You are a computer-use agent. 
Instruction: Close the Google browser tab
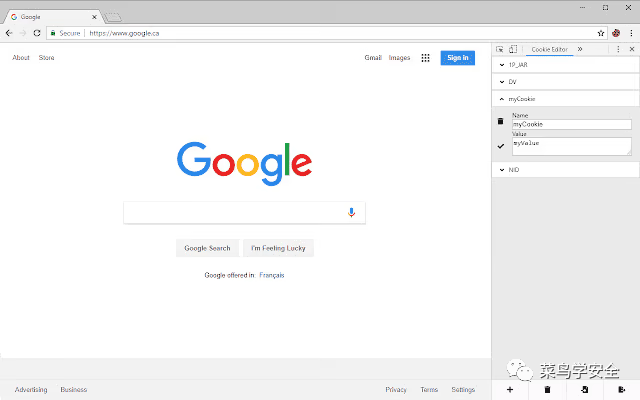(94, 17)
